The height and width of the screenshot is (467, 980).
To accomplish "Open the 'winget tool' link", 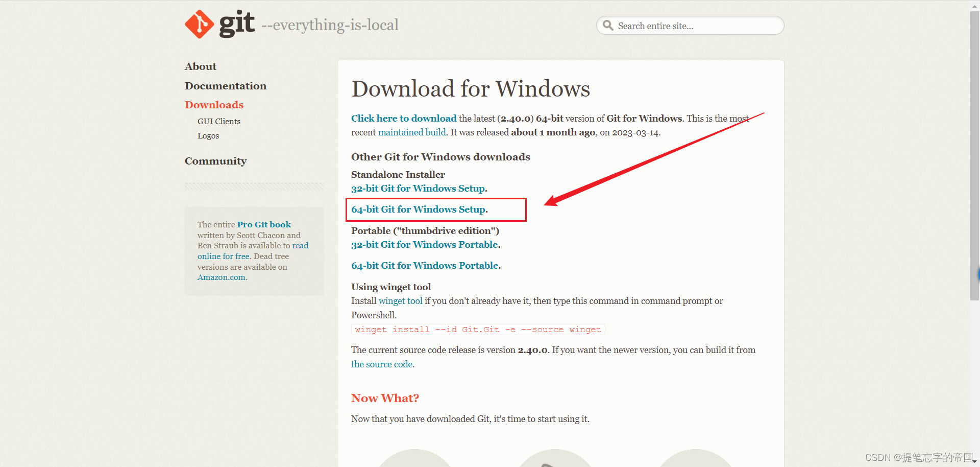I will (401, 301).
